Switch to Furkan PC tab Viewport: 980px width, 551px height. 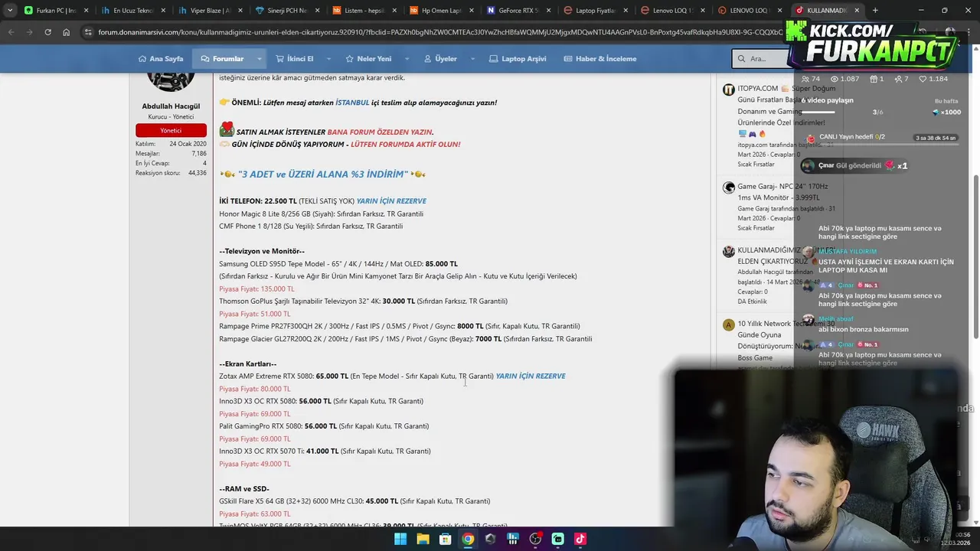(56, 11)
